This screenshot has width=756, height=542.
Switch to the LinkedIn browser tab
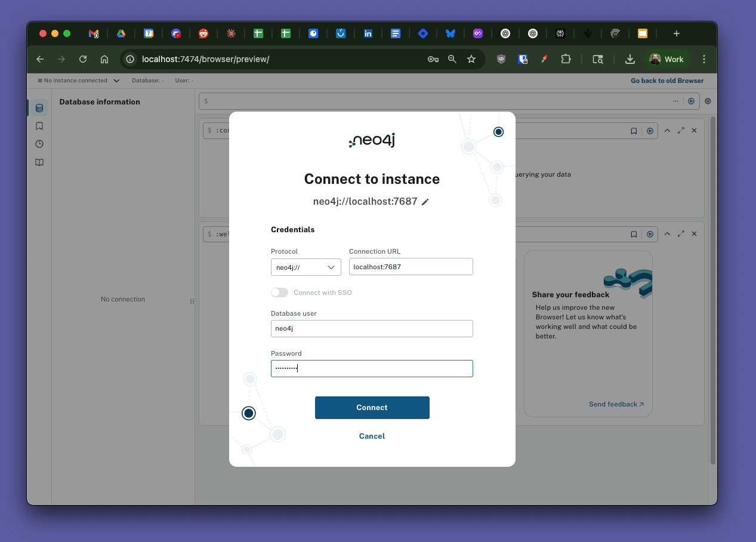click(368, 33)
